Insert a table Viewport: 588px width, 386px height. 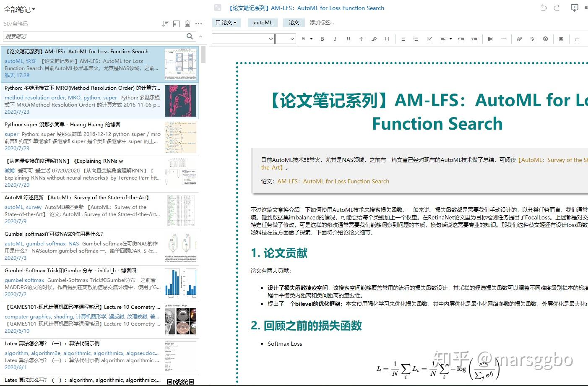(x=490, y=39)
